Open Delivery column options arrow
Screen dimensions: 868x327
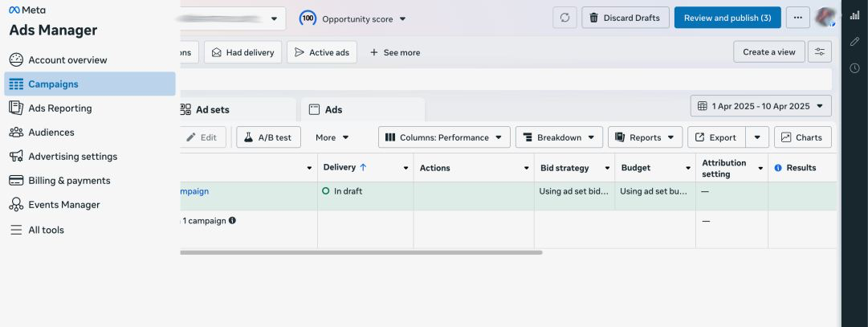click(x=405, y=168)
